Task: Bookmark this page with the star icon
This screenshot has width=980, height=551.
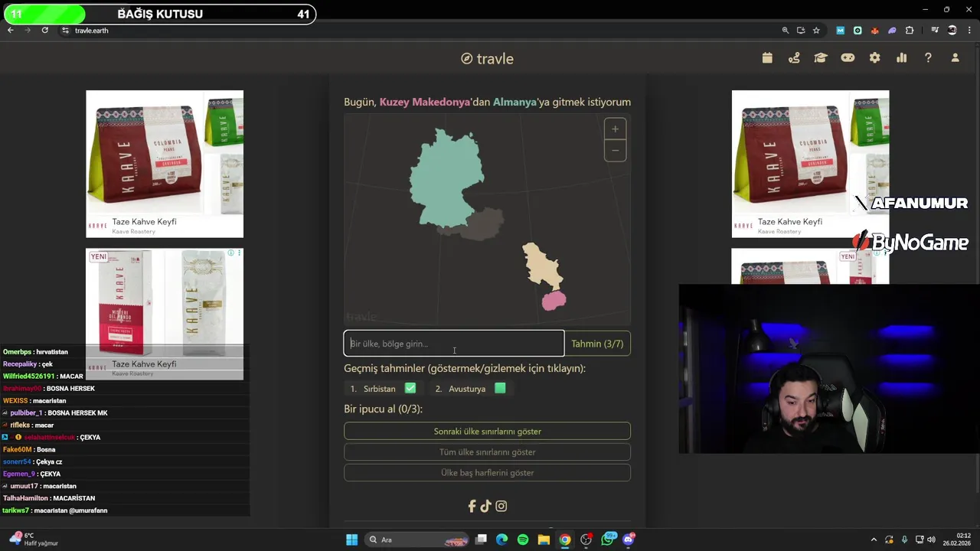Action: pos(816,31)
